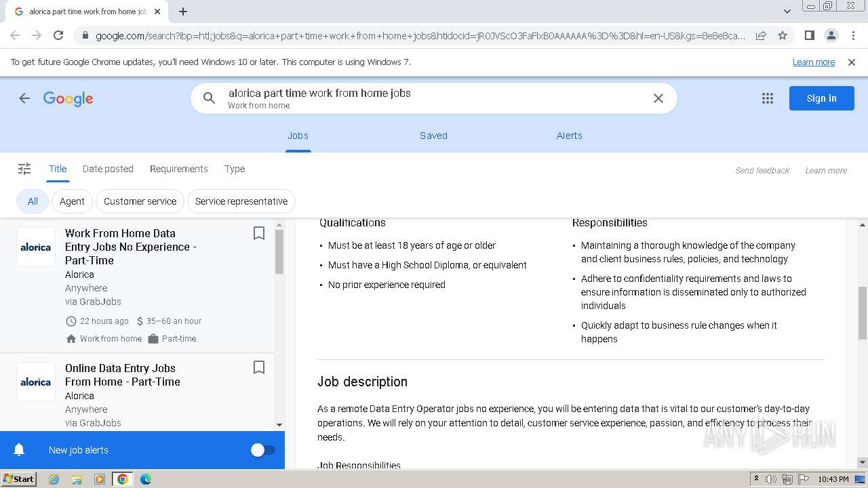Save the Work From Home Data Entry job
This screenshot has height=488, width=868.
(x=258, y=233)
